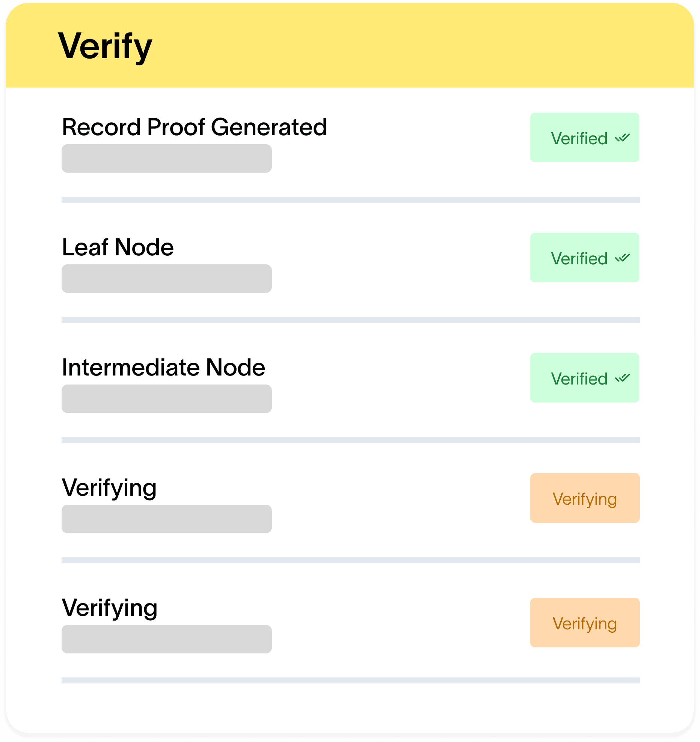Image resolution: width=700 pixels, height=742 pixels.
Task: Click the upper orange Verifying badge
Action: [x=585, y=498]
